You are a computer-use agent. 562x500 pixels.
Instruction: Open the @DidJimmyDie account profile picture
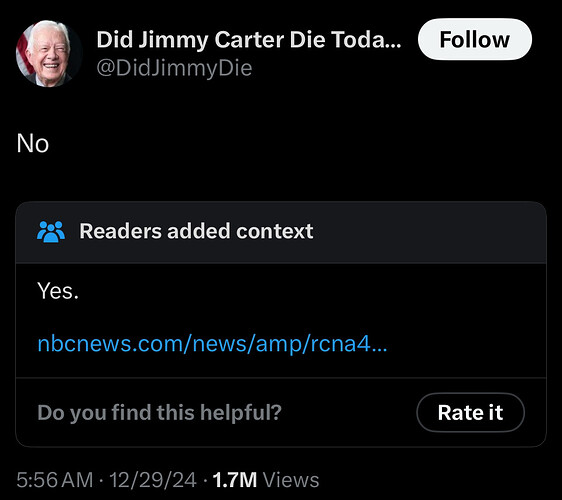pyautogui.click(x=49, y=53)
